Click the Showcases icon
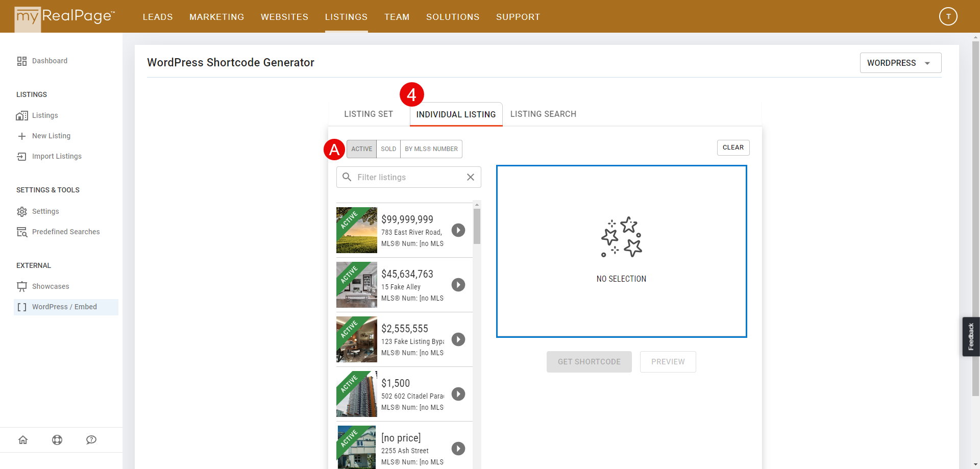 tap(22, 287)
